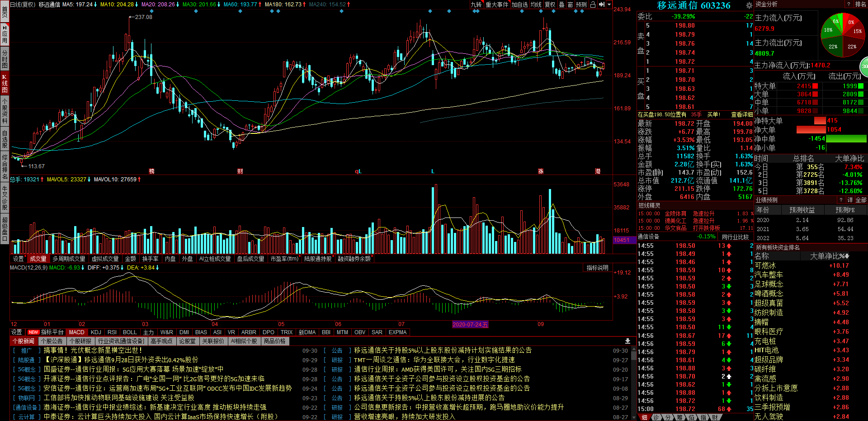Switch to the KDJ indicator tab
Image resolution: width=868 pixels, height=421 pixels.
click(x=96, y=332)
